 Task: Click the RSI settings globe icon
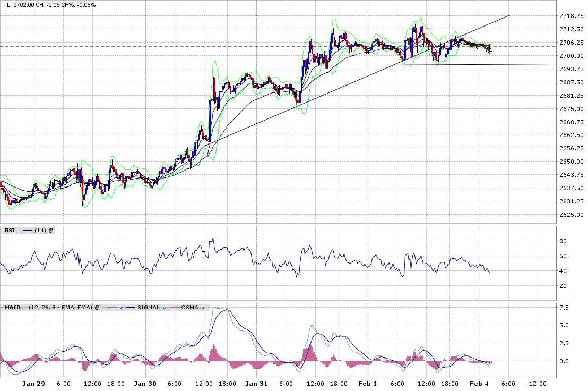coord(50,231)
